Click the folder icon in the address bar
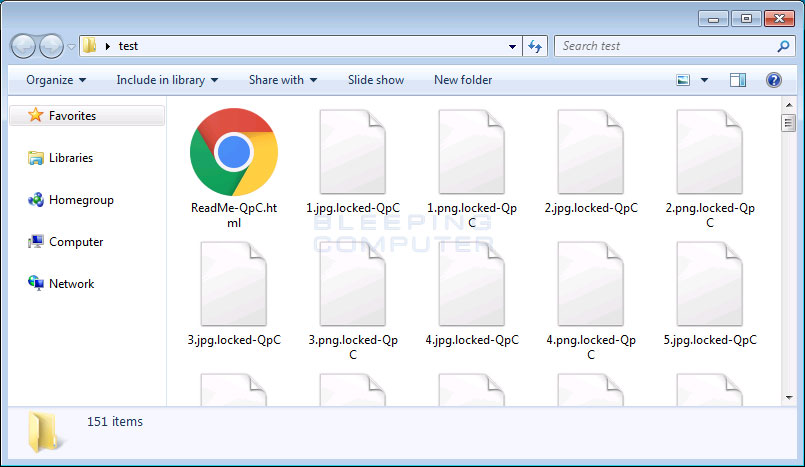This screenshot has height=467, width=805. pyautogui.click(x=89, y=46)
